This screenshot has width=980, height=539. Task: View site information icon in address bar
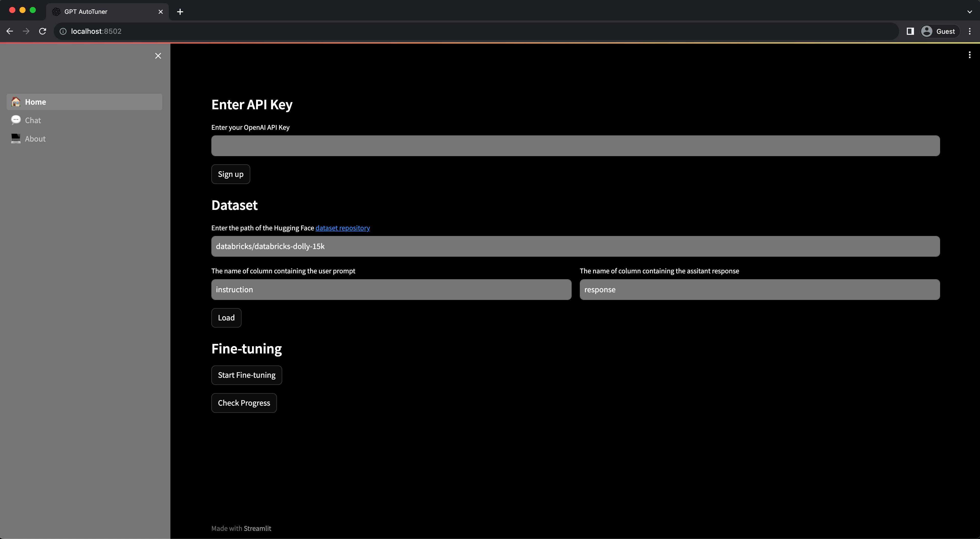[63, 31]
